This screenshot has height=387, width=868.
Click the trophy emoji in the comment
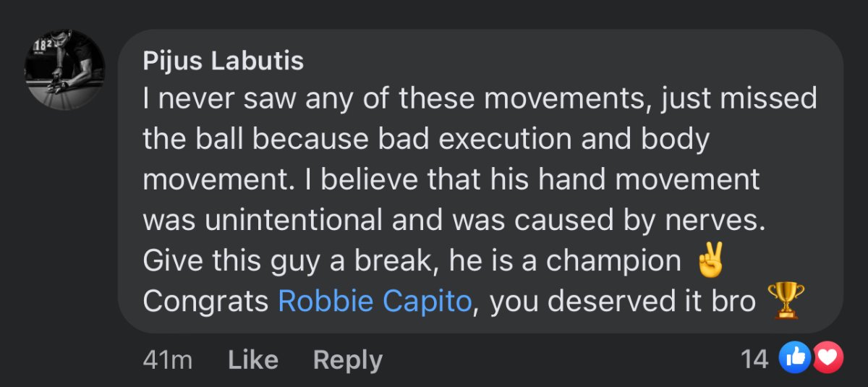pyautogui.click(x=786, y=300)
